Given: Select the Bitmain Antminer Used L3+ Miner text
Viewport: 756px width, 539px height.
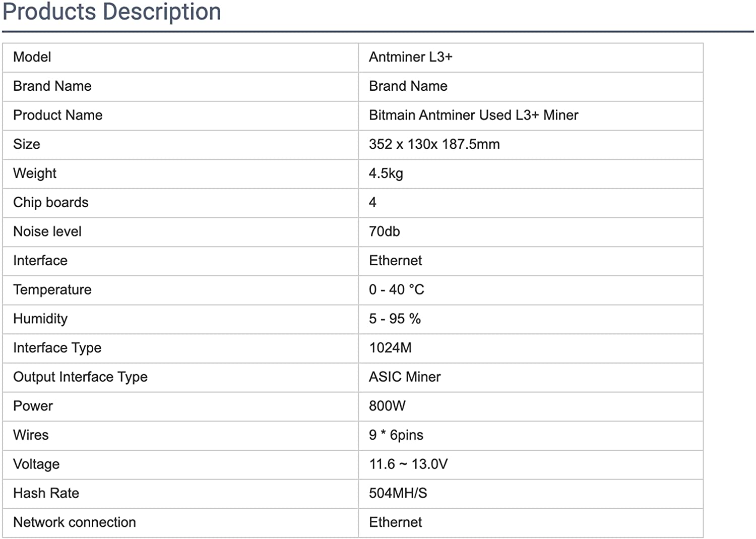Looking at the screenshot, I should (x=473, y=115).
